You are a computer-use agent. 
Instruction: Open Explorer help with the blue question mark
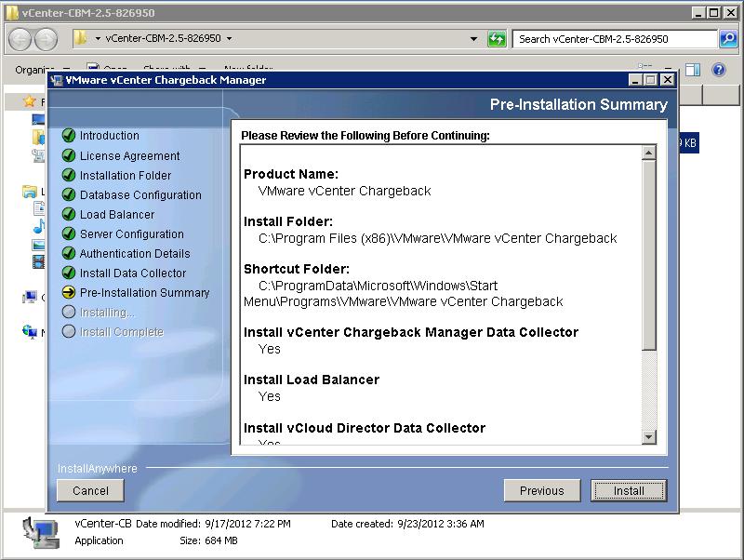click(x=719, y=71)
